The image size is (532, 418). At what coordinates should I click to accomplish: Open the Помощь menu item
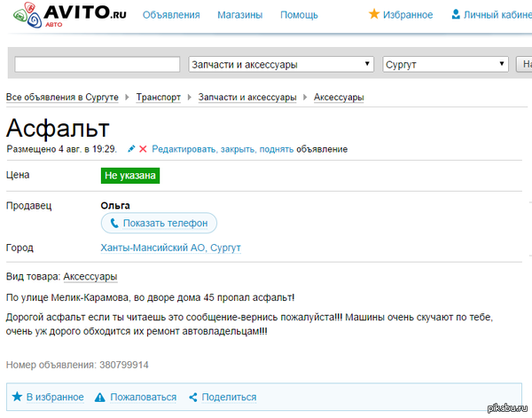tap(299, 15)
